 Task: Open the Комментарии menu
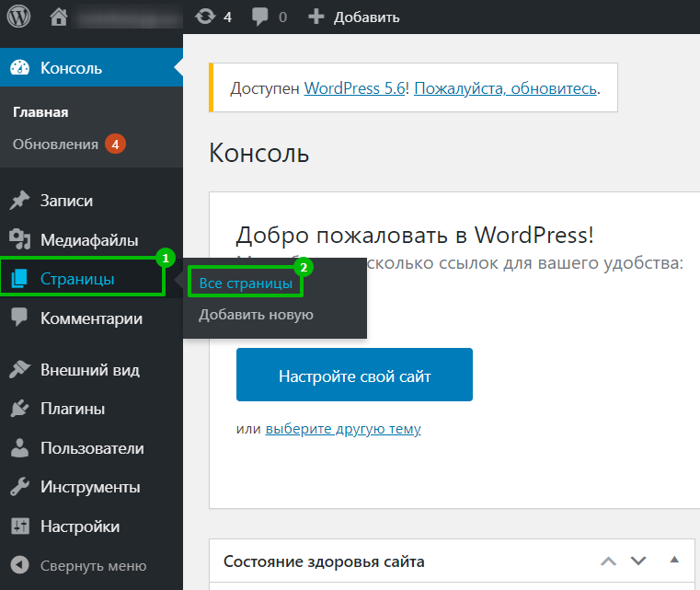point(91,318)
